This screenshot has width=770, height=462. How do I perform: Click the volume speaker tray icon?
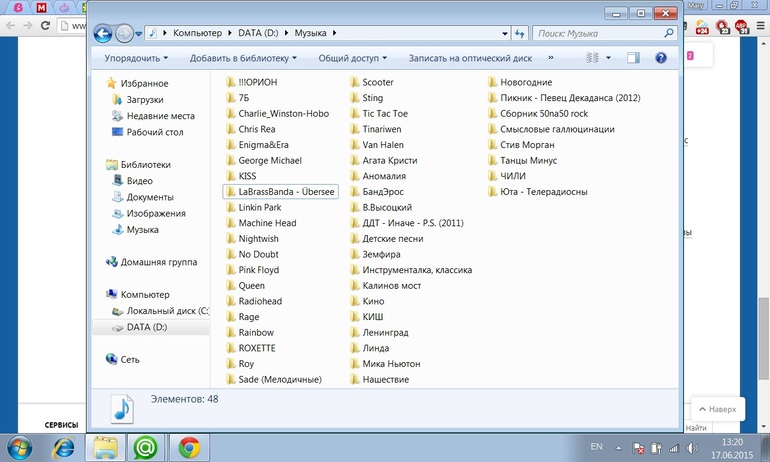point(692,448)
